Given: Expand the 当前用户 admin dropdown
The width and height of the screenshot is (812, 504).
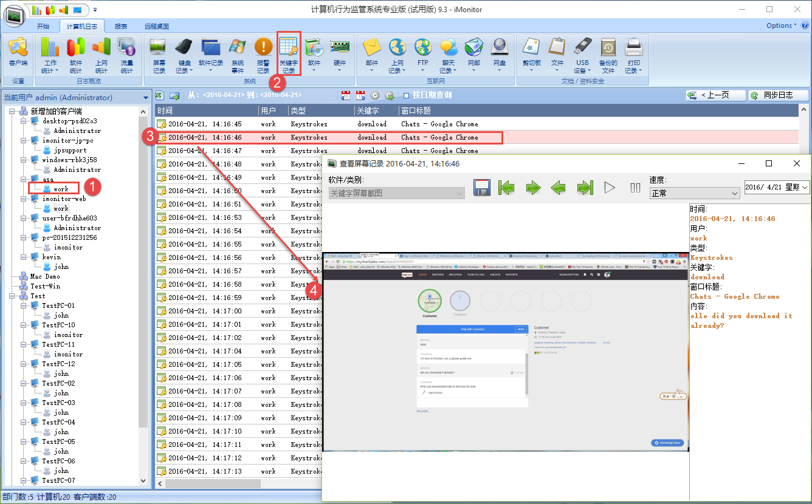Looking at the screenshot, I should pyautogui.click(x=145, y=98).
